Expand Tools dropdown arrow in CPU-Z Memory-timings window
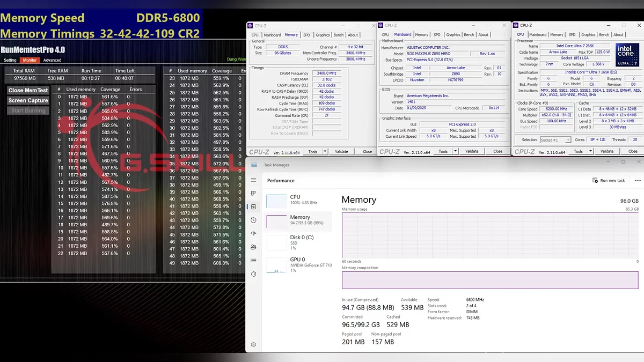 pos(325,152)
